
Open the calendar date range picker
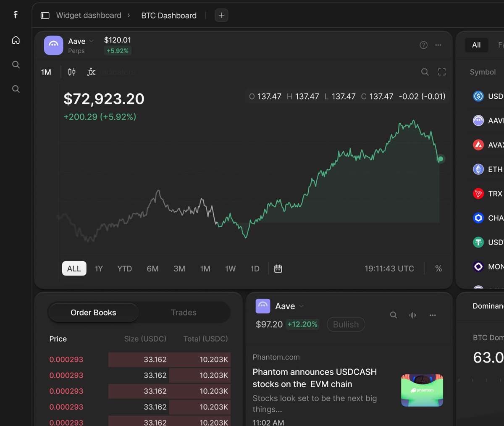(x=278, y=268)
